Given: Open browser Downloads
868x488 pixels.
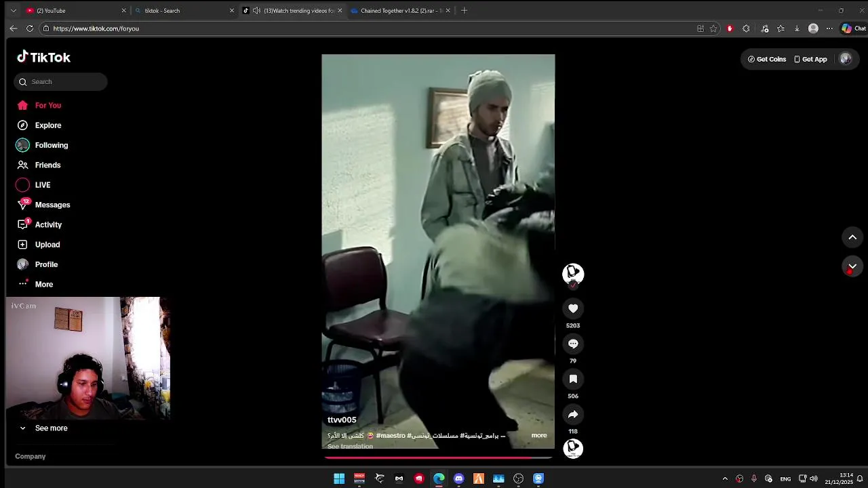Looking at the screenshot, I should 797,28.
